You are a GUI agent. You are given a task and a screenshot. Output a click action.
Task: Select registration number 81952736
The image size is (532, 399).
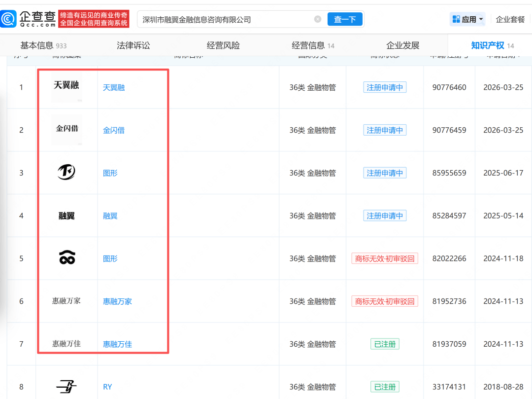point(449,301)
